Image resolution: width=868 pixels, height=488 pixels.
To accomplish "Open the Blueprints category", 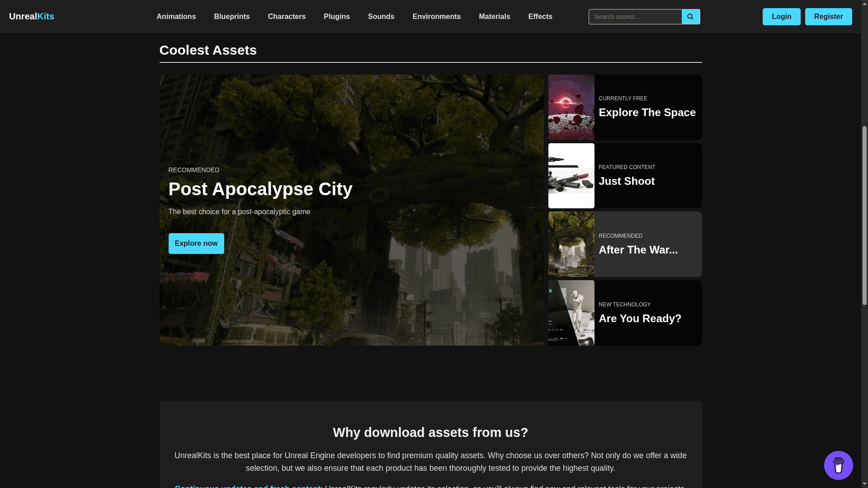I will 231,16.
